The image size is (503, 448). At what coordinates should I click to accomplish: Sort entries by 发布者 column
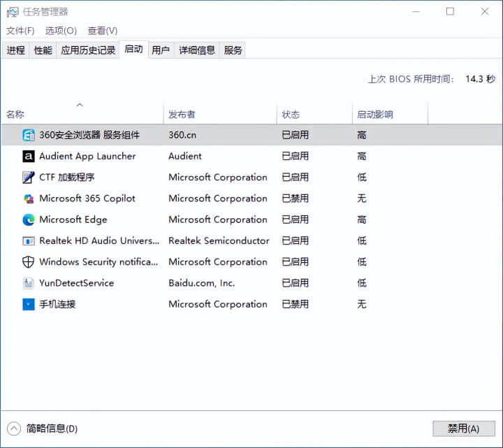click(220, 114)
